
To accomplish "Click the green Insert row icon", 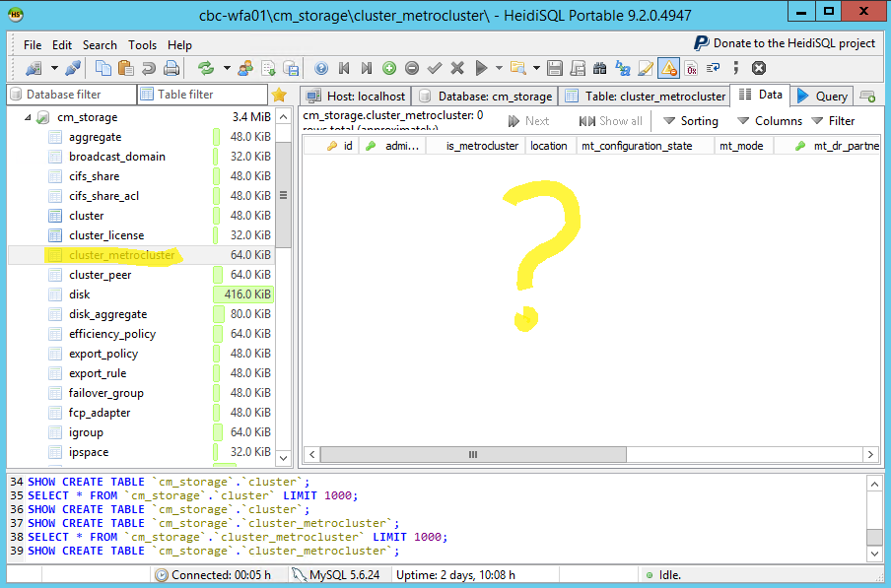I will coord(389,68).
